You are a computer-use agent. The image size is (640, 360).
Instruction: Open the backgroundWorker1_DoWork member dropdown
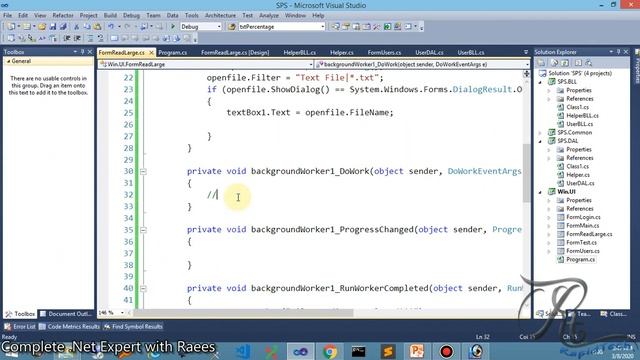coord(527,64)
